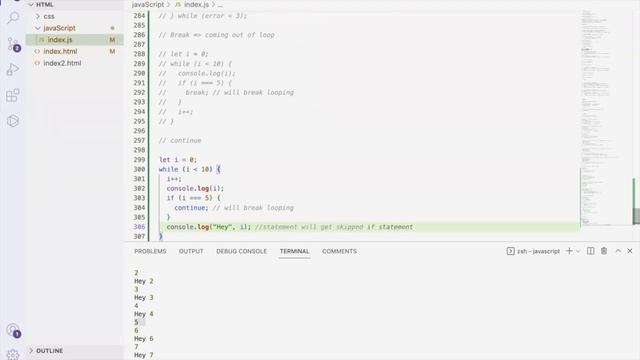
Task: Click the 'let i = 0;' code line
Action: pos(178,160)
